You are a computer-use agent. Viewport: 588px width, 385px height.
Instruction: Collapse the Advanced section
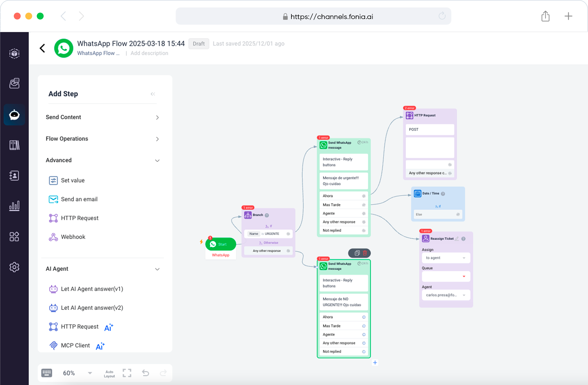[157, 160]
